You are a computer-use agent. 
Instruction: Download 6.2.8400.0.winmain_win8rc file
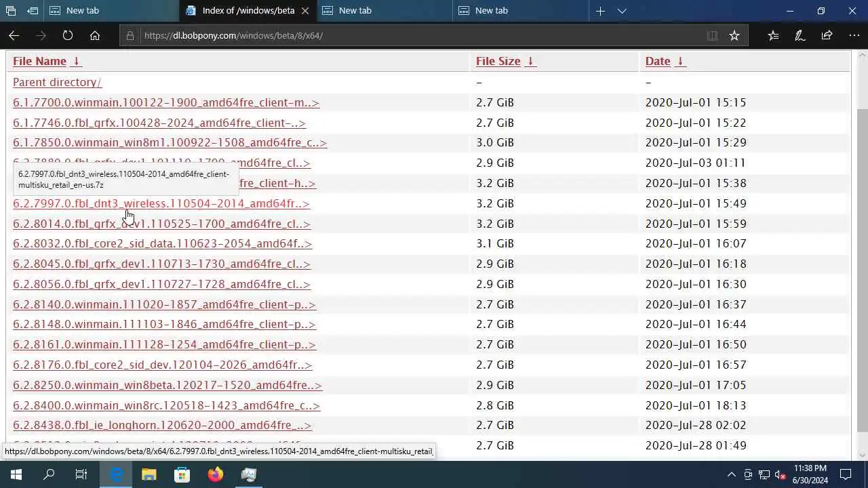click(166, 405)
